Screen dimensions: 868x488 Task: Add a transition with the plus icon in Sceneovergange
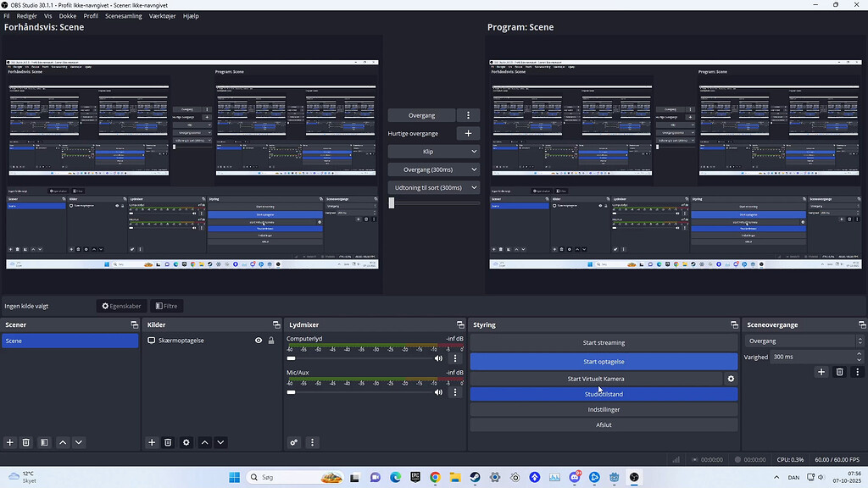[x=821, y=372]
